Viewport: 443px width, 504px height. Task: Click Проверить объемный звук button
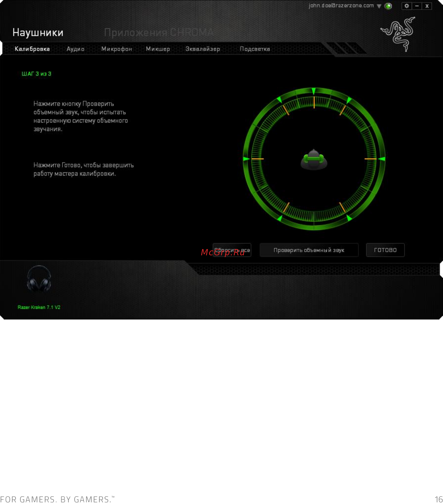[309, 250]
